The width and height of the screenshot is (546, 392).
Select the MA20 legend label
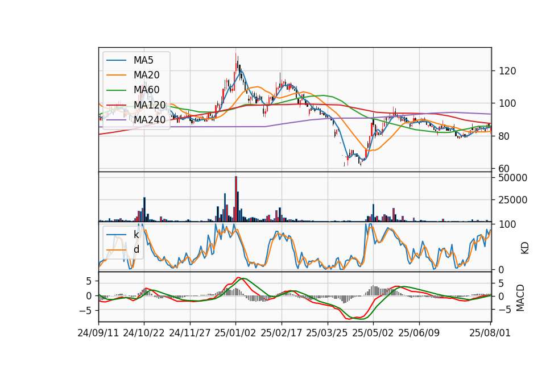click(x=146, y=75)
